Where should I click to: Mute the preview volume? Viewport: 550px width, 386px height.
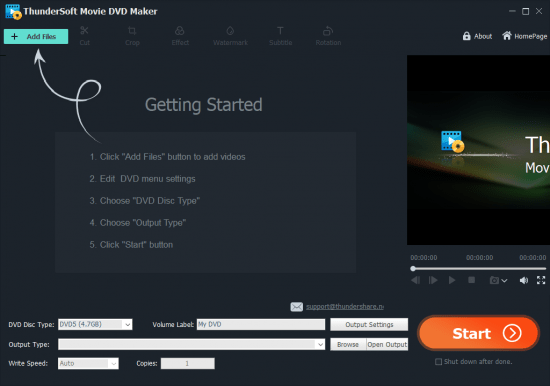coord(524,280)
